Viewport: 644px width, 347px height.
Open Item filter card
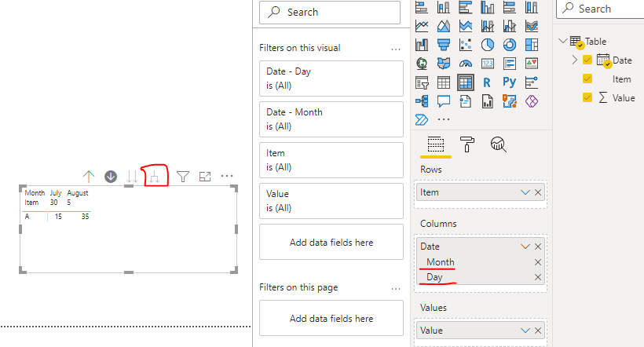click(331, 160)
